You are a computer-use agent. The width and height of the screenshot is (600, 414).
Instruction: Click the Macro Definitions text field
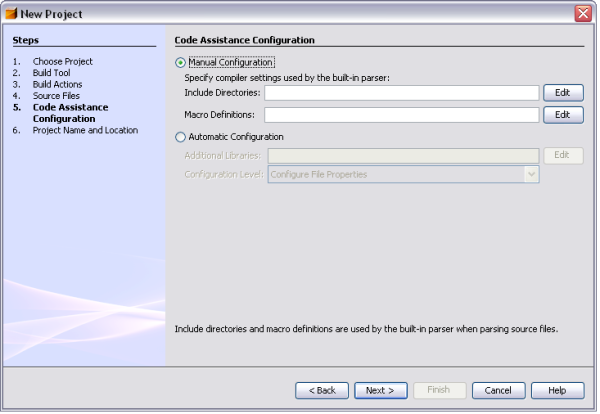402,115
